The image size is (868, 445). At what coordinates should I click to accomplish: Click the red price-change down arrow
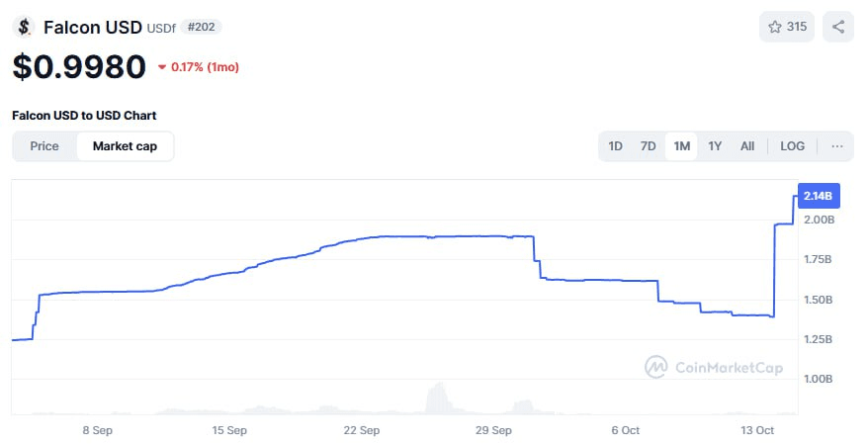[162, 68]
